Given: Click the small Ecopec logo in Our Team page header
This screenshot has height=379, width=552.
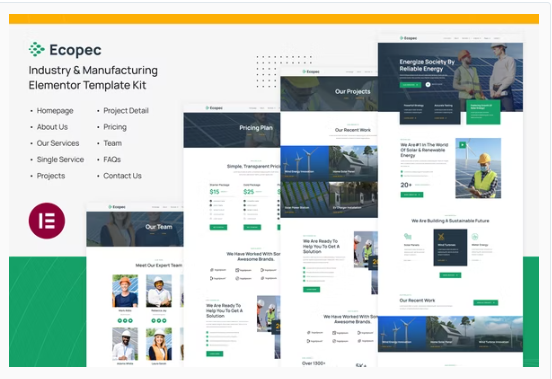Looking at the screenshot, I should point(117,207).
